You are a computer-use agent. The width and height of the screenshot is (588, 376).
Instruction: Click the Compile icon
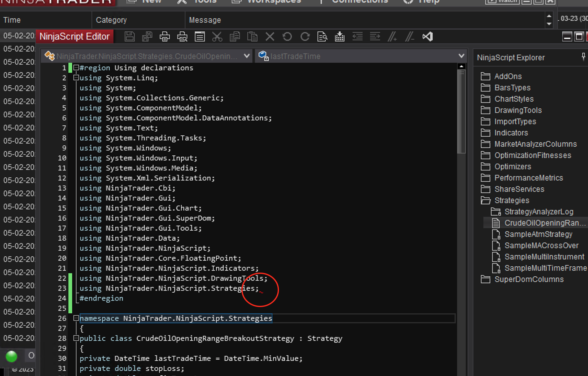coord(340,37)
